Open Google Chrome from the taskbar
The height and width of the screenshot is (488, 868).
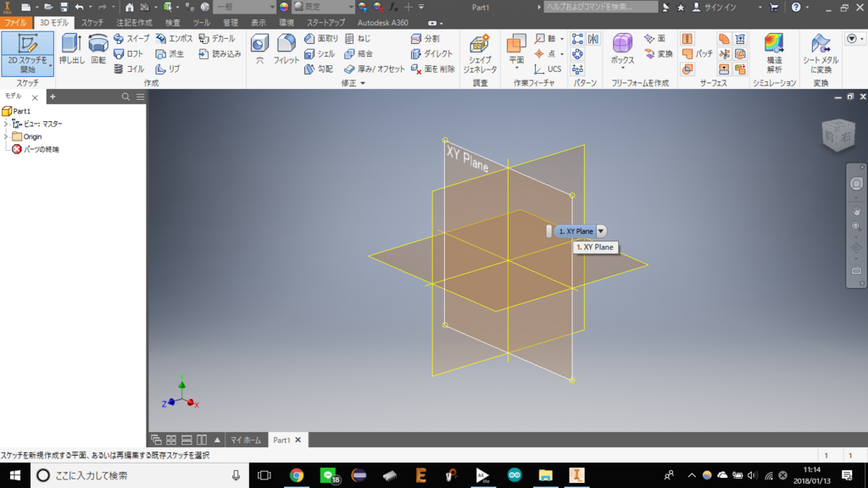(x=297, y=475)
